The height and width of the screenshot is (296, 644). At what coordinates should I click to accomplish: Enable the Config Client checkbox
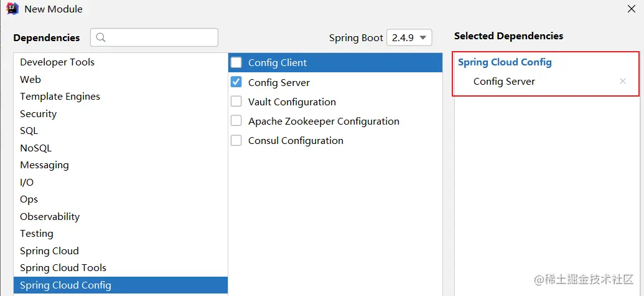(236, 62)
